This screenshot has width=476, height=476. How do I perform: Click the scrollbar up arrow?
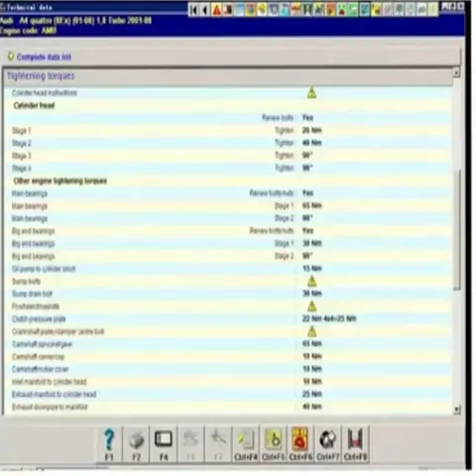click(456, 72)
